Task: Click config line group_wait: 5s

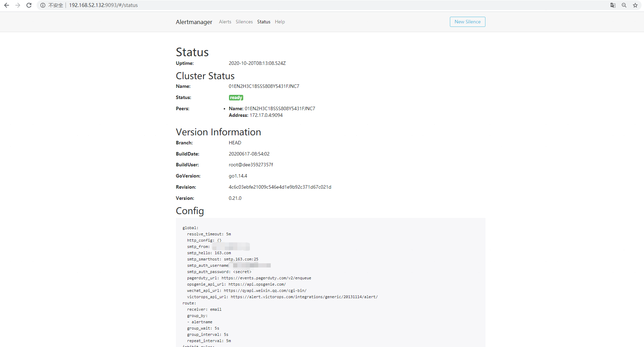Action: [x=203, y=328]
